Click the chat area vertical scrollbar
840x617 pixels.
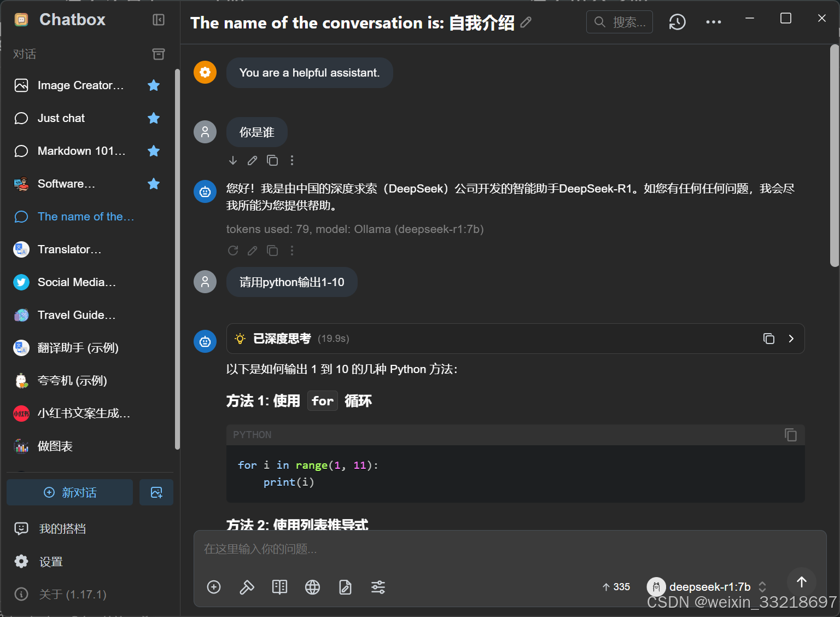coord(834,156)
